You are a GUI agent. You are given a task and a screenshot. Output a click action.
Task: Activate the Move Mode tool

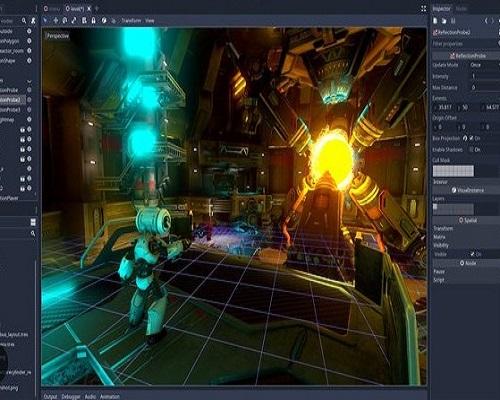56,20
